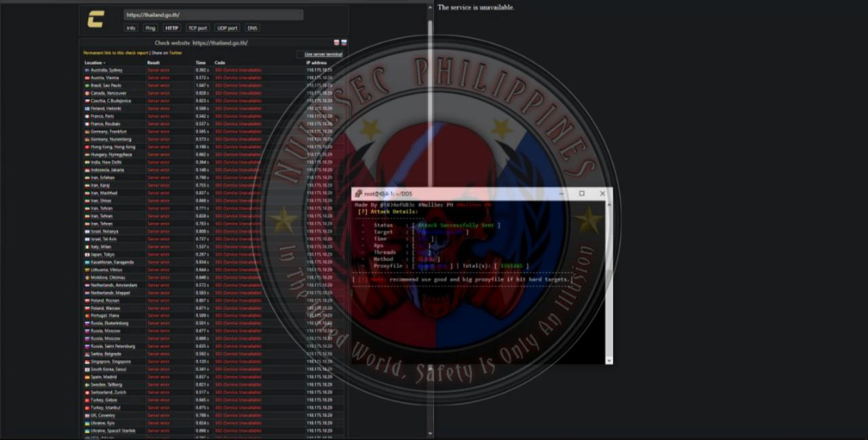Screen dimensions: 868x440
Task: Click the red-white flag language icon beside Russian
Action: click(x=336, y=43)
